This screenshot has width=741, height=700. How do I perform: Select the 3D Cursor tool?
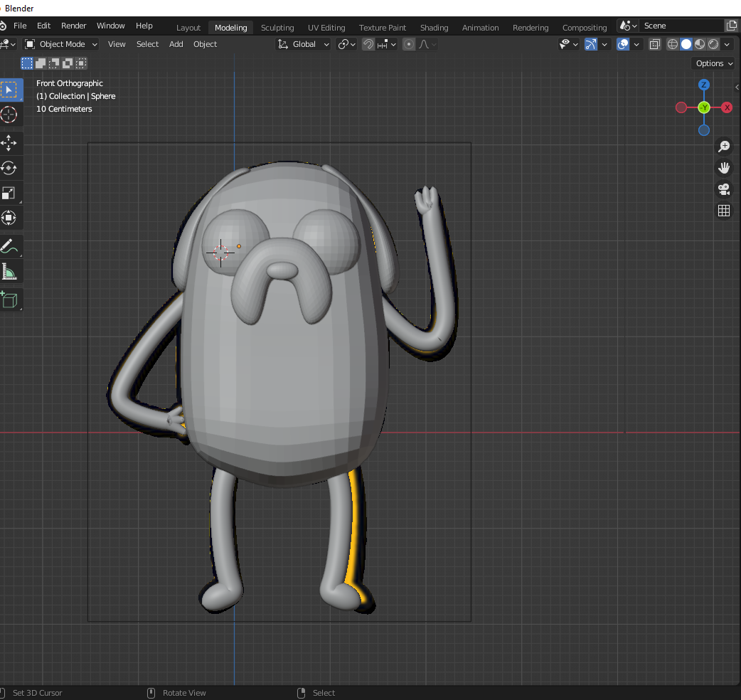click(9, 115)
